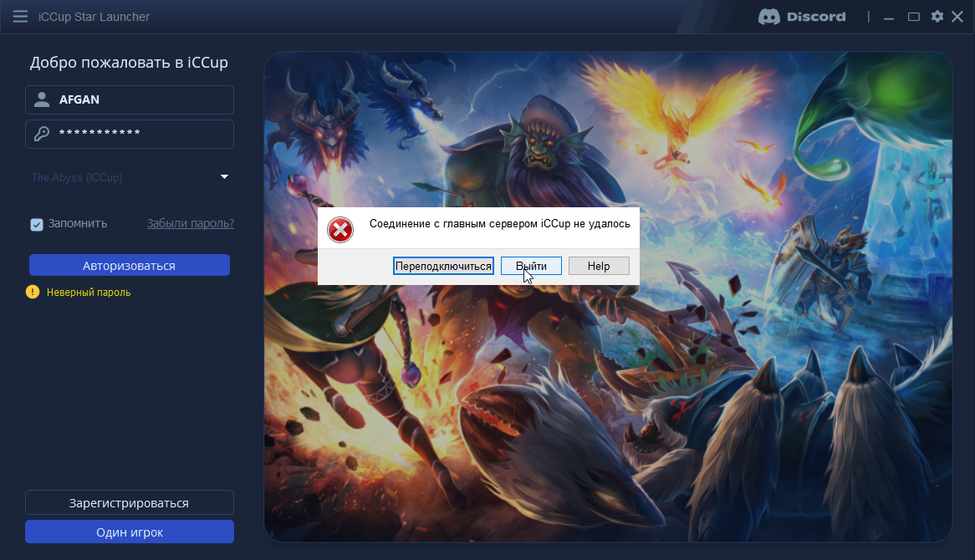Maximize the launcher window
The width and height of the screenshot is (975, 560).
pos(913,17)
